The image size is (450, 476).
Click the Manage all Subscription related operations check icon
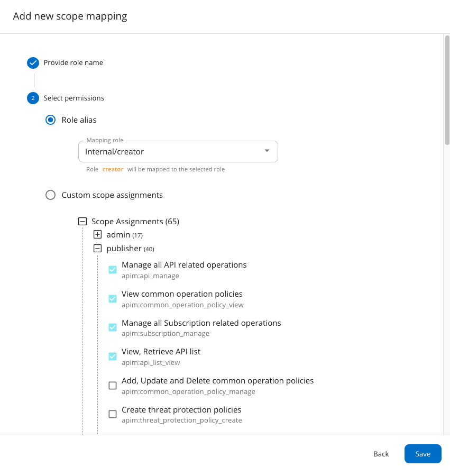click(x=112, y=327)
